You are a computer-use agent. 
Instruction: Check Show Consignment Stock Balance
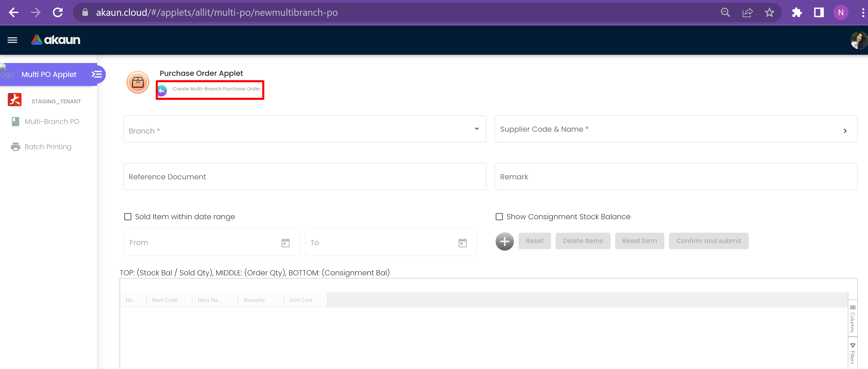coord(499,217)
